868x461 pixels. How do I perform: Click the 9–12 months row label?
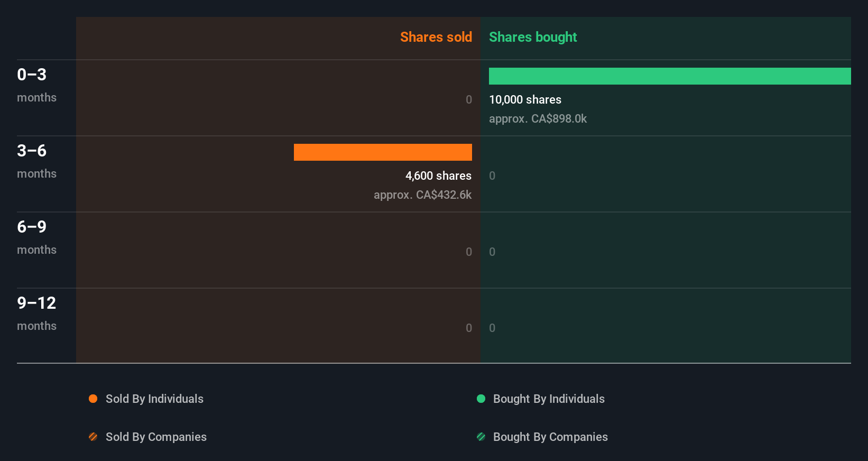36,314
